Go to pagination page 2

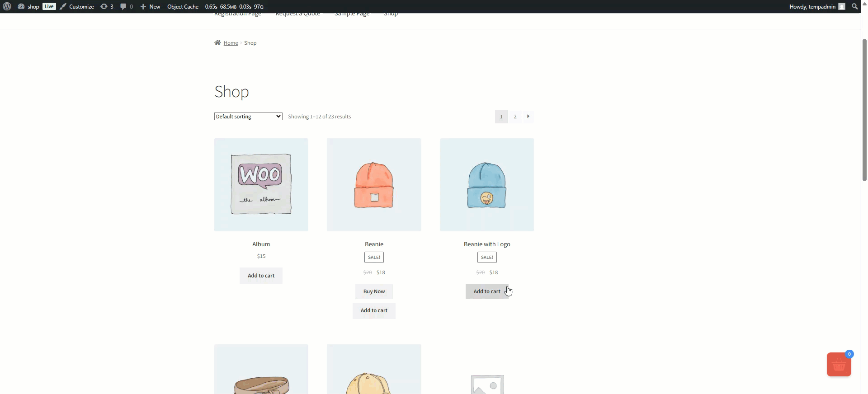515,117
